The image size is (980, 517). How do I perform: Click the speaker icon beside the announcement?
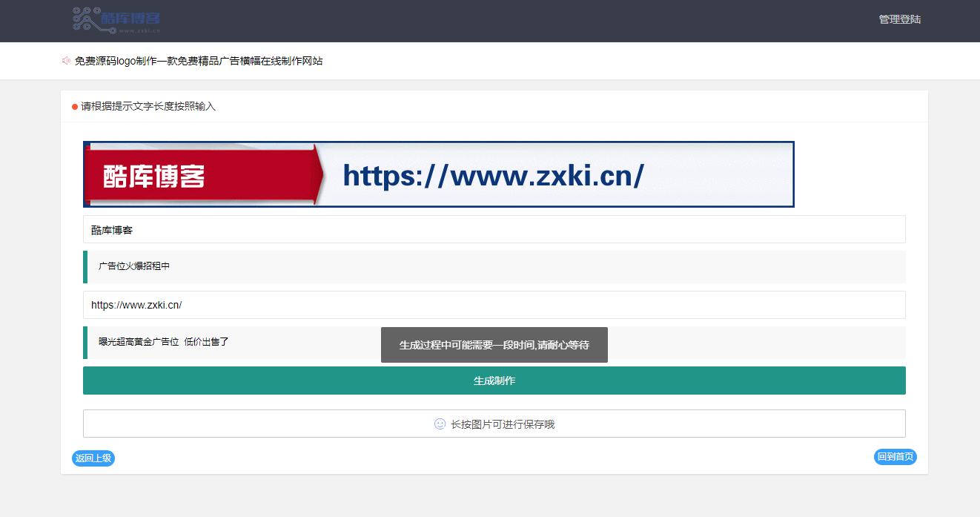click(65, 61)
